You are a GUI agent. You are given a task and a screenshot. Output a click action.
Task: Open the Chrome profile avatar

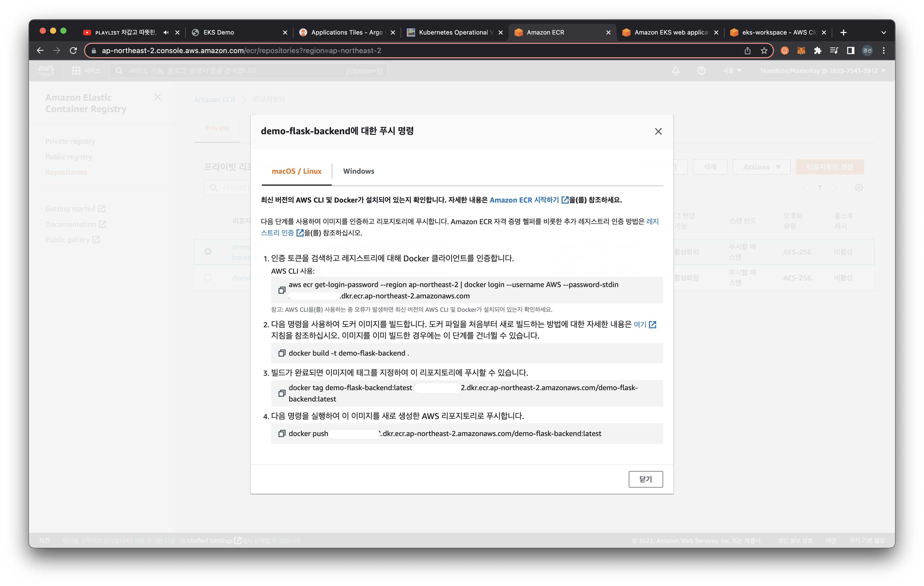[x=867, y=51]
